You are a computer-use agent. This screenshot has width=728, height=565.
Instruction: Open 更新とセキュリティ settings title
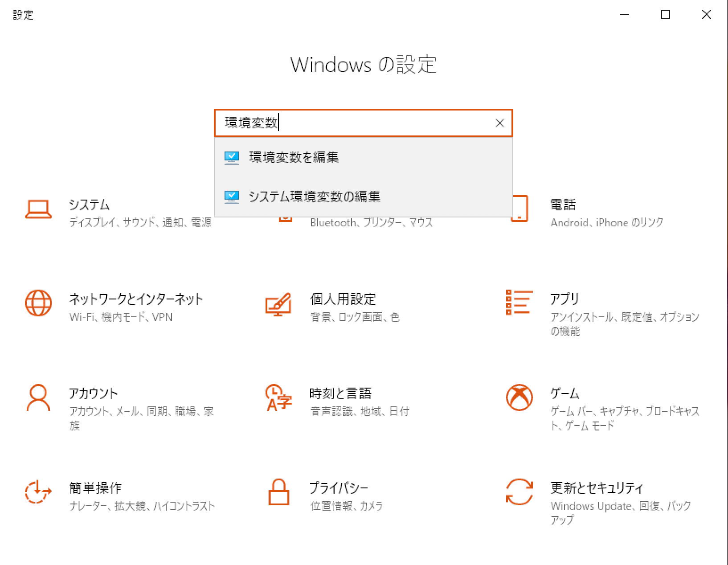[x=597, y=488]
